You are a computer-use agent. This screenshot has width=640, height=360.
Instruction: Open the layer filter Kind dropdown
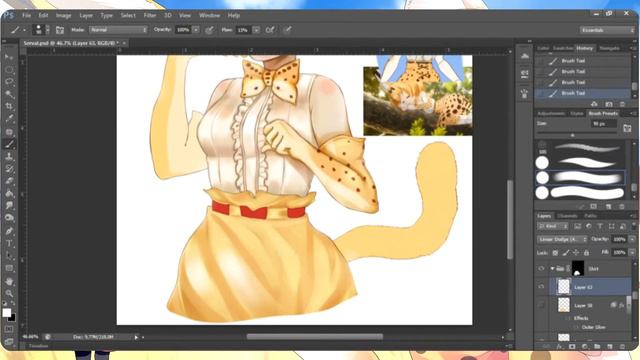[553, 226]
